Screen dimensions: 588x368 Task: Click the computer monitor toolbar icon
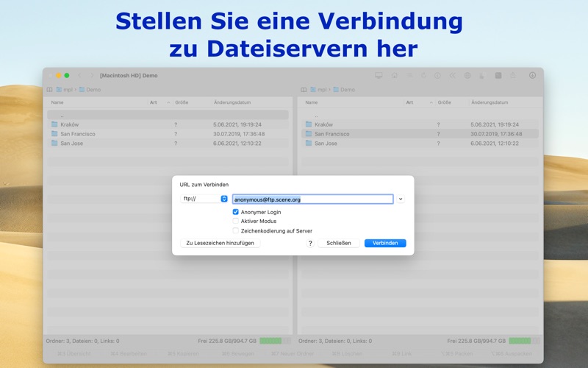(x=379, y=76)
